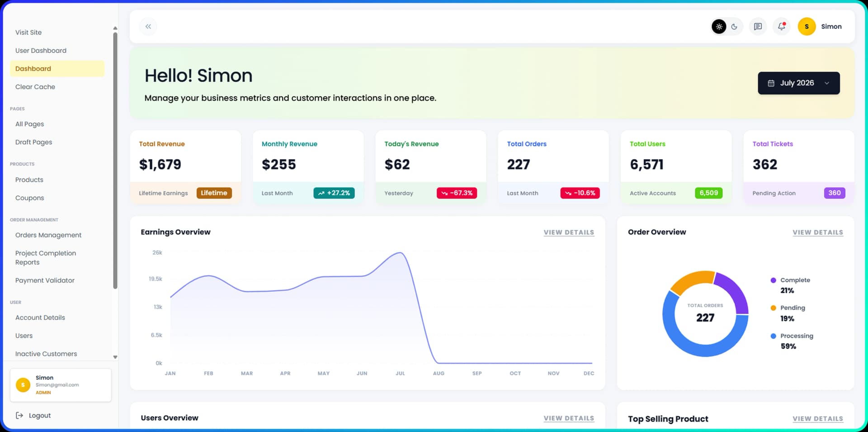868x432 pixels.
Task: Click calendar icon in July 2026 button
Action: [x=771, y=83]
